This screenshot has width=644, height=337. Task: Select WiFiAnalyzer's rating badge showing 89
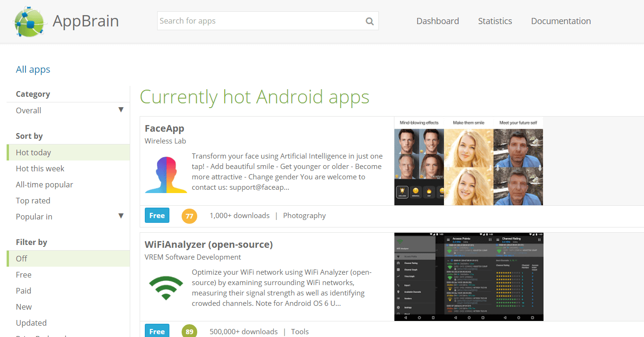click(x=189, y=331)
